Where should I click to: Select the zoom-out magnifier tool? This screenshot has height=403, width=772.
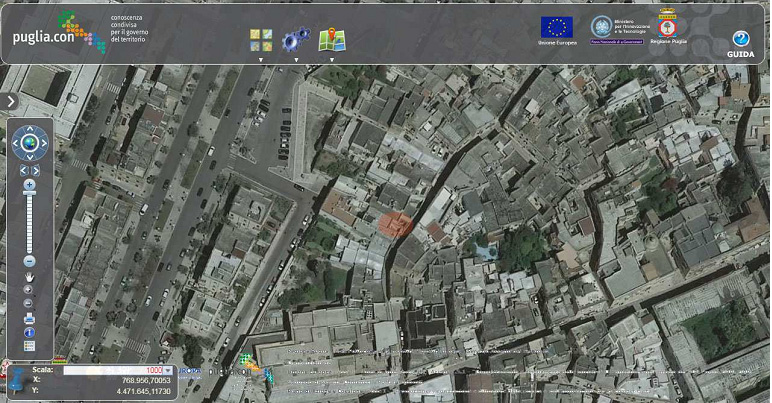pos(29,304)
